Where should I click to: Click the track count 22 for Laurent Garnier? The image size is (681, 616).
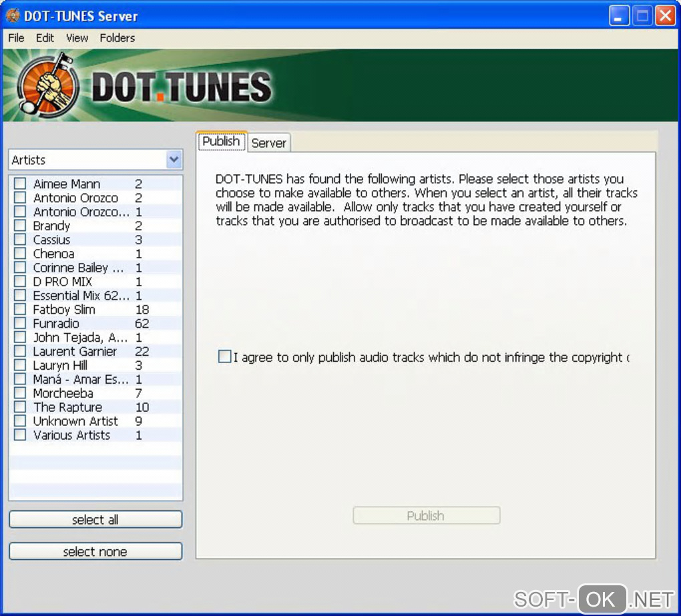142,351
